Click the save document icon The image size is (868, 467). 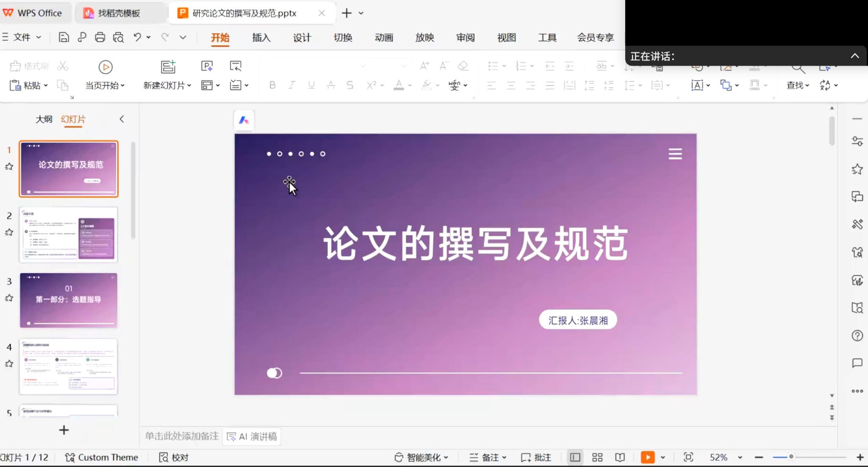pos(64,37)
